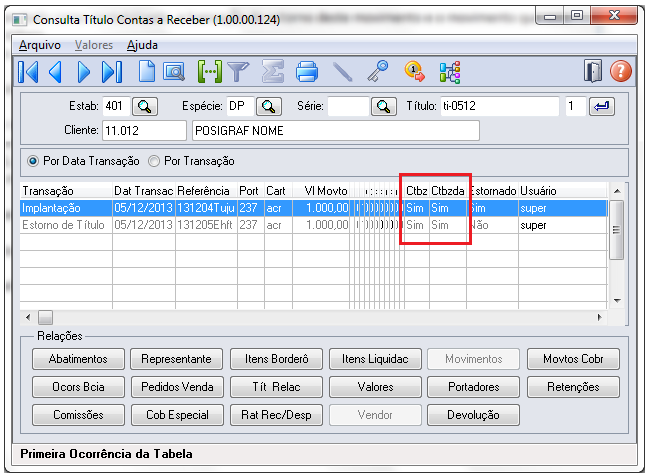Confirm title with enter arrow button
649x476 pixels.
coord(602,106)
